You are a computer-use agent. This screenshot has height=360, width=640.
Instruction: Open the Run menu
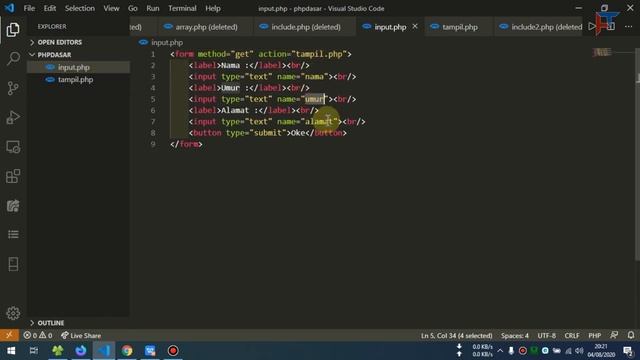click(153, 8)
